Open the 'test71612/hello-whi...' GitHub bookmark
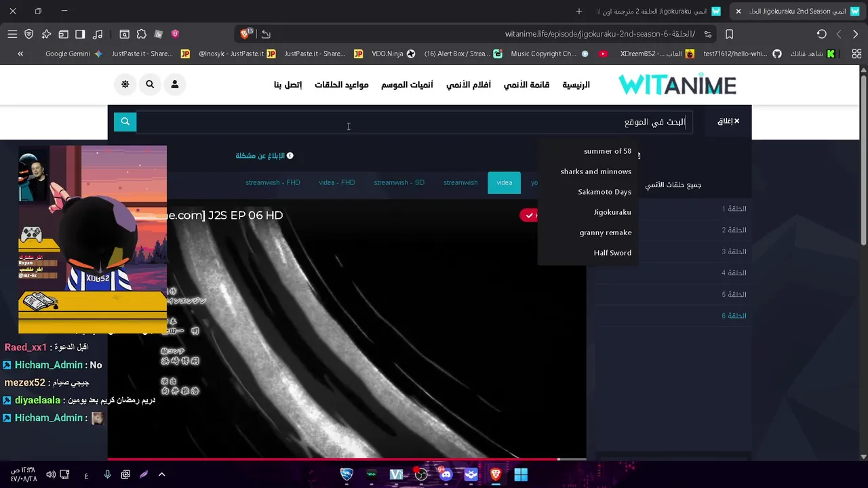The height and width of the screenshot is (488, 868). (743, 54)
